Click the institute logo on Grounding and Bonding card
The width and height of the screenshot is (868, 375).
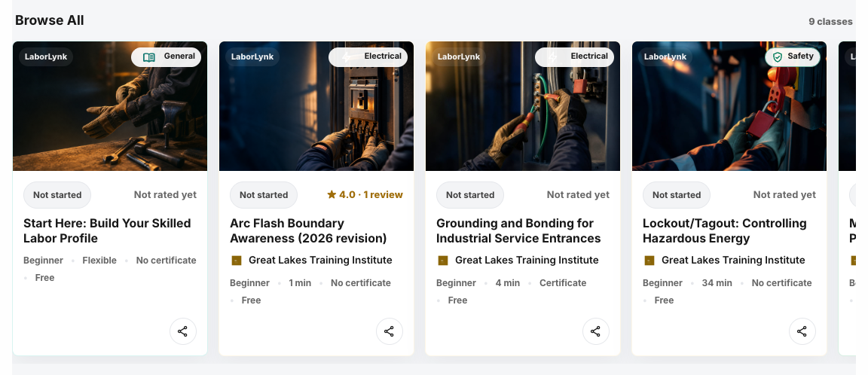[443, 261]
